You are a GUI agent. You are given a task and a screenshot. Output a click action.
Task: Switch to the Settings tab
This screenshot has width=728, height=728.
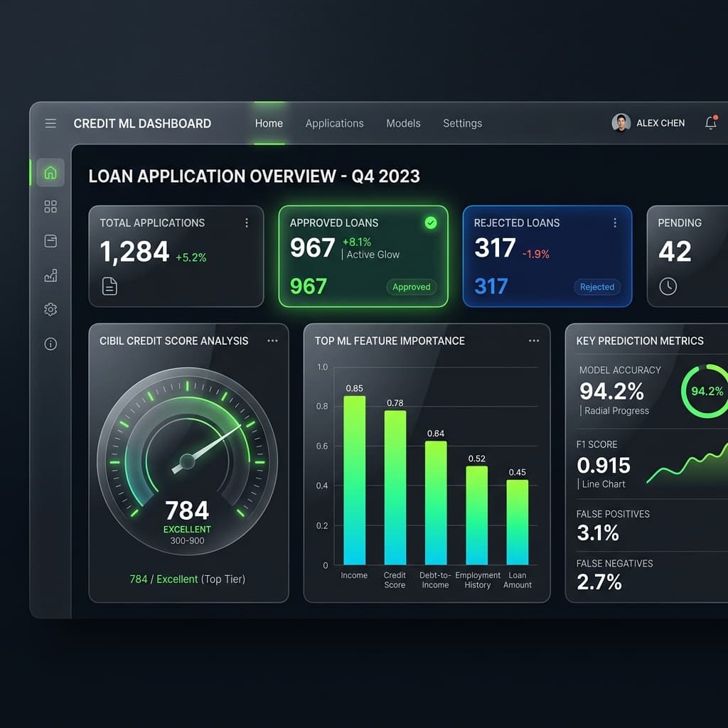pos(462,124)
